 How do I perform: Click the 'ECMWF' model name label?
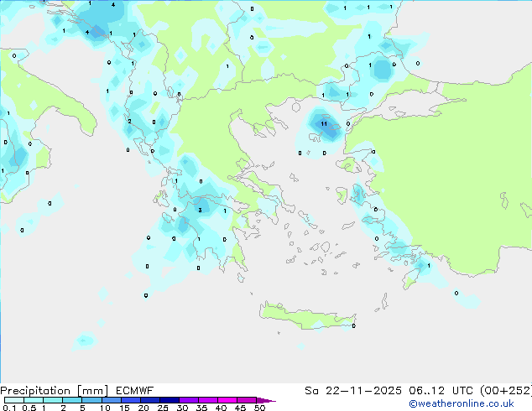click(135, 391)
